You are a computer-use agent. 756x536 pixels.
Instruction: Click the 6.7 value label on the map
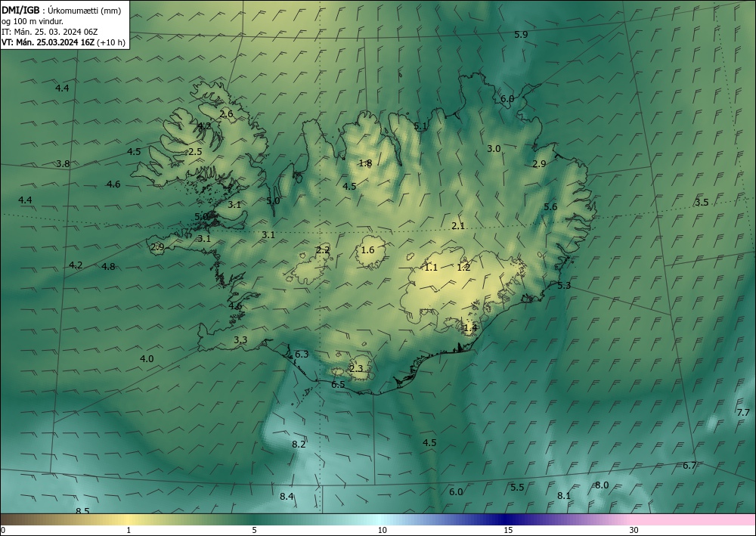(x=689, y=466)
